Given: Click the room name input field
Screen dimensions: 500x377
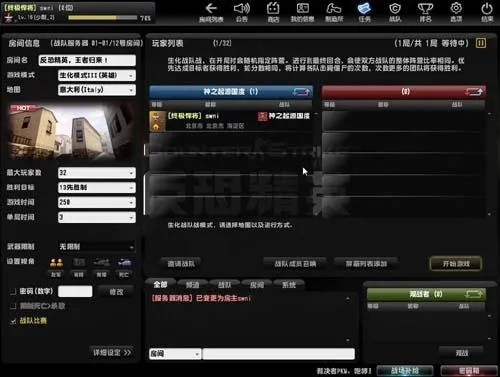Looking at the screenshot, I should pyautogui.click(x=87, y=60).
